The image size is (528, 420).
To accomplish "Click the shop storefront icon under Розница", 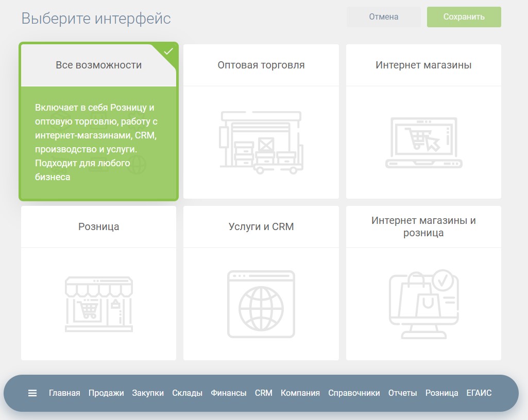I will coord(99,304).
